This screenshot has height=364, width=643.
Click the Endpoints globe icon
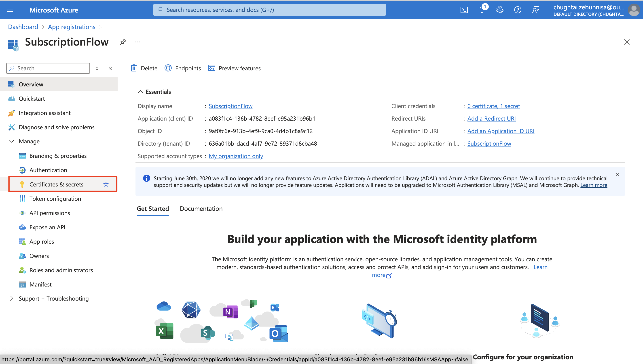(x=168, y=68)
